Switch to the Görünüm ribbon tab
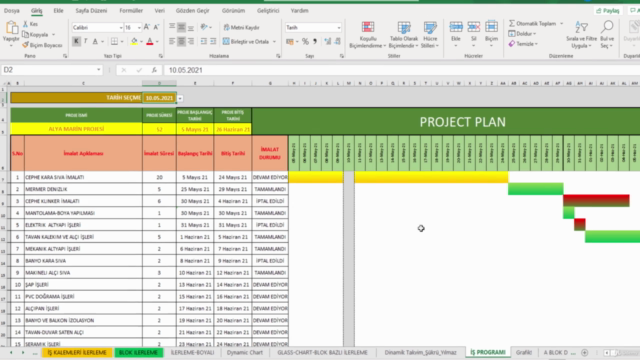Image resolution: width=640 pixels, height=360 pixels. point(233,11)
